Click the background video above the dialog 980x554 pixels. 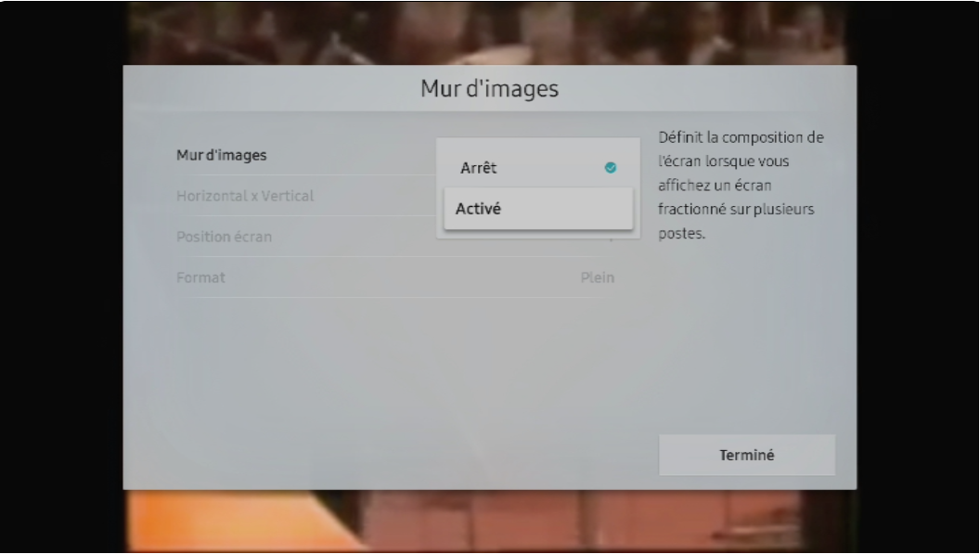[489, 32]
